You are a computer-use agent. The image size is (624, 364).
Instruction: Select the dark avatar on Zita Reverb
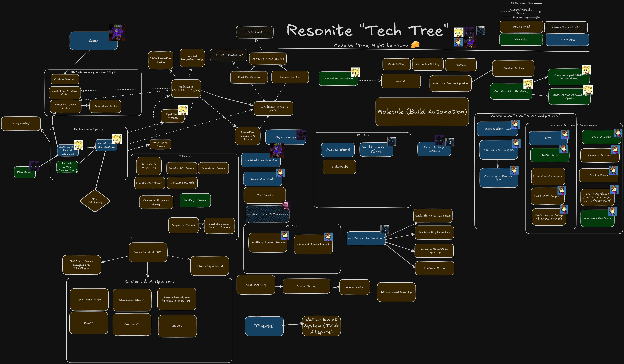tap(34, 166)
